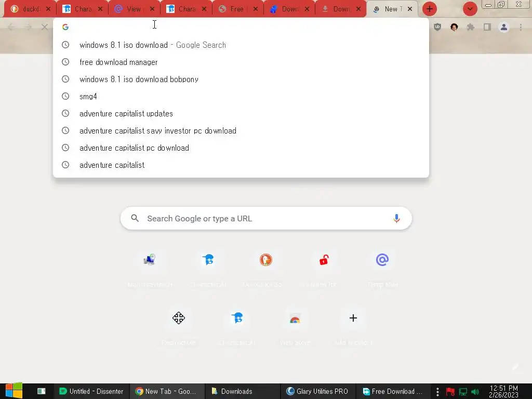Click the magnifier icon in the search box

(x=135, y=218)
